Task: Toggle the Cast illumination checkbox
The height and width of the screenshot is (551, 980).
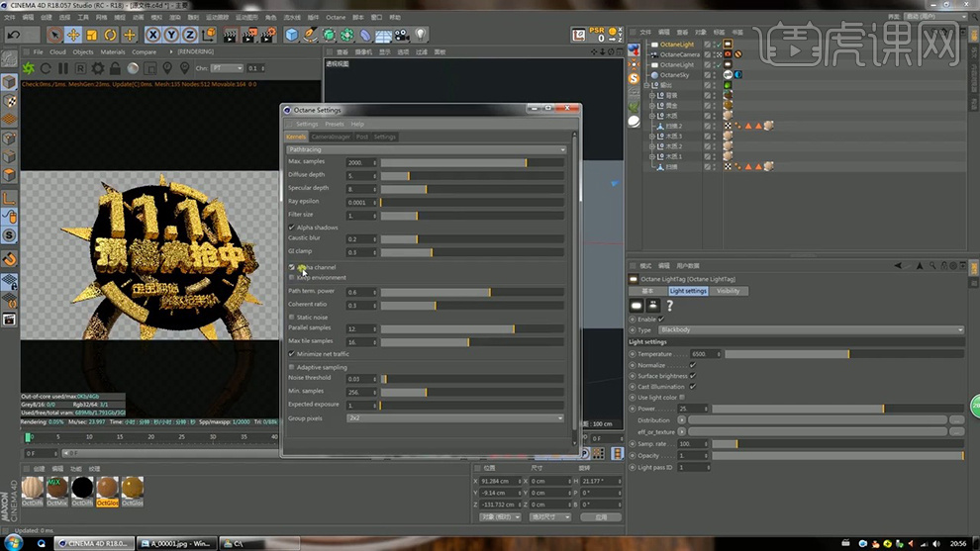Action: (693, 387)
